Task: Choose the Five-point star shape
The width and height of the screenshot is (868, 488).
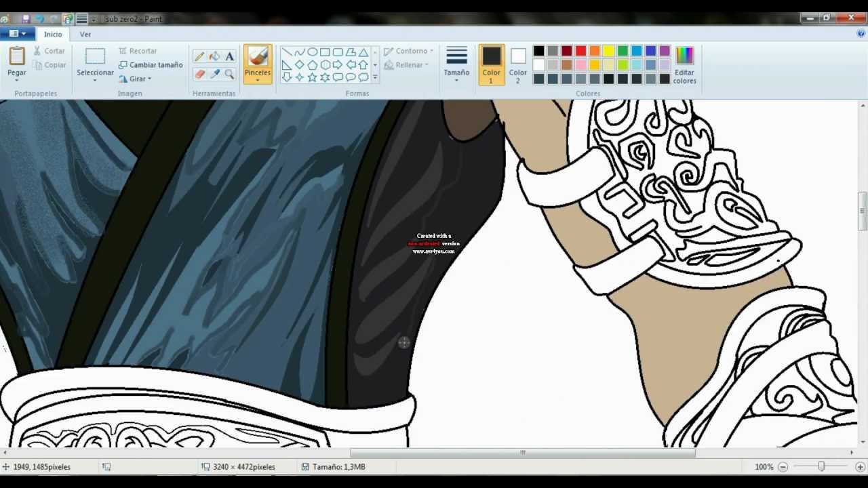Action: point(312,78)
